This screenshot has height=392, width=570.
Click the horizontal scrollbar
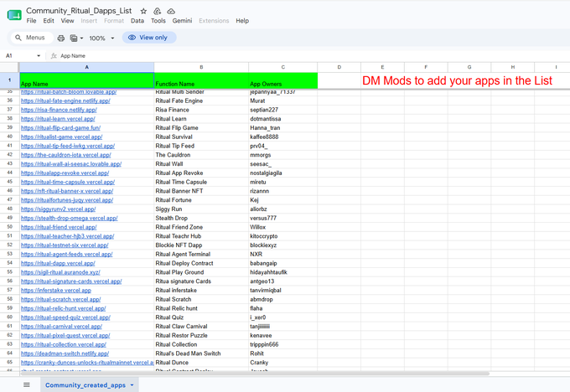click(255, 373)
